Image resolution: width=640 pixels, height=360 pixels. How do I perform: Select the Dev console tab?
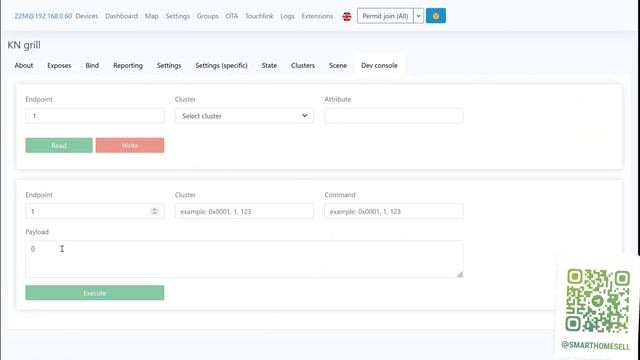(379, 65)
